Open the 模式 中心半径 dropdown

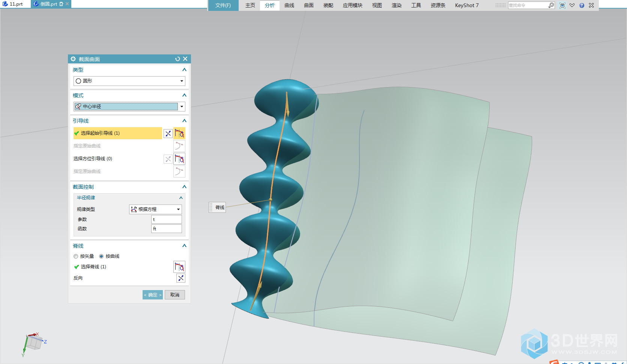pyautogui.click(x=129, y=107)
